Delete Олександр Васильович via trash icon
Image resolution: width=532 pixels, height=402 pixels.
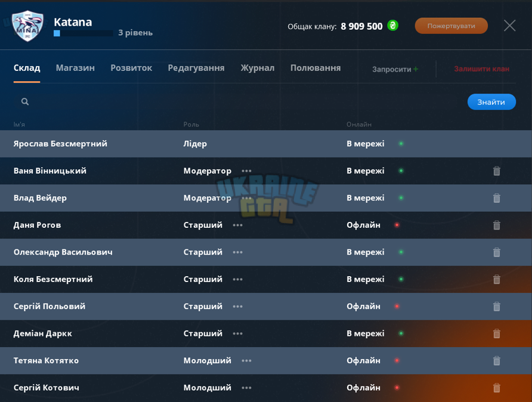[496, 252]
